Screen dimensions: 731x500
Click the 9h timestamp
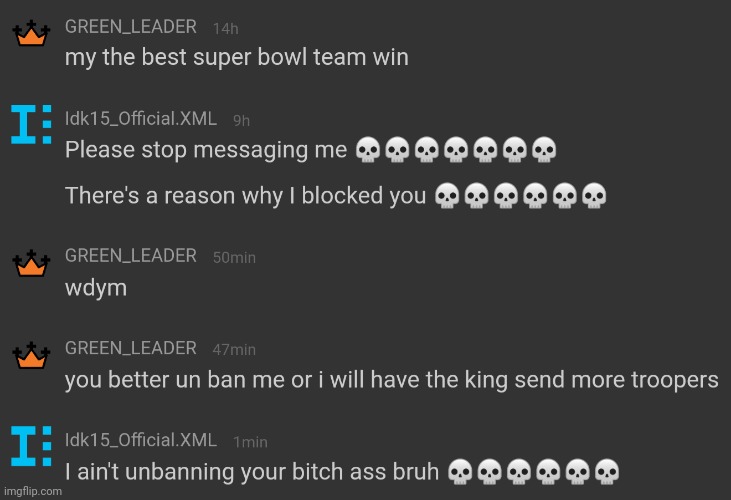[x=241, y=121]
